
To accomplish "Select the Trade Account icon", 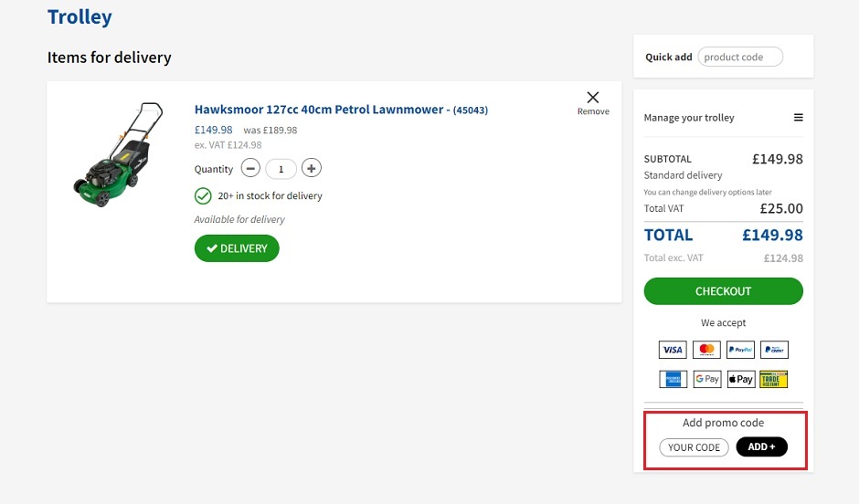I will [774, 379].
